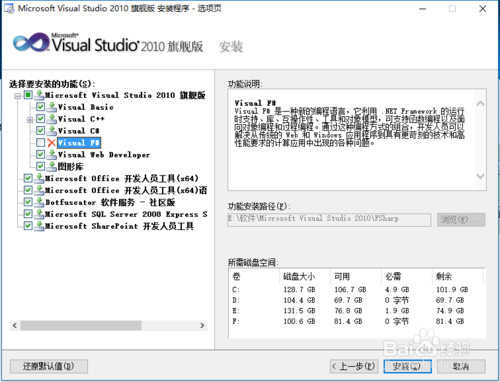Click the red X icon beside Visual F#

pyautogui.click(x=51, y=143)
